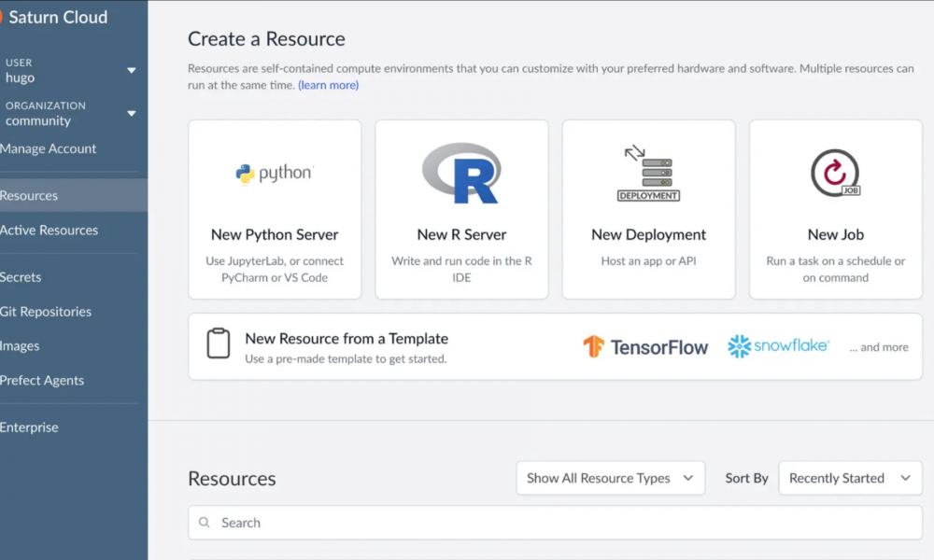Create a New Job
Screen dimensions: 934x560
point(836,209)
